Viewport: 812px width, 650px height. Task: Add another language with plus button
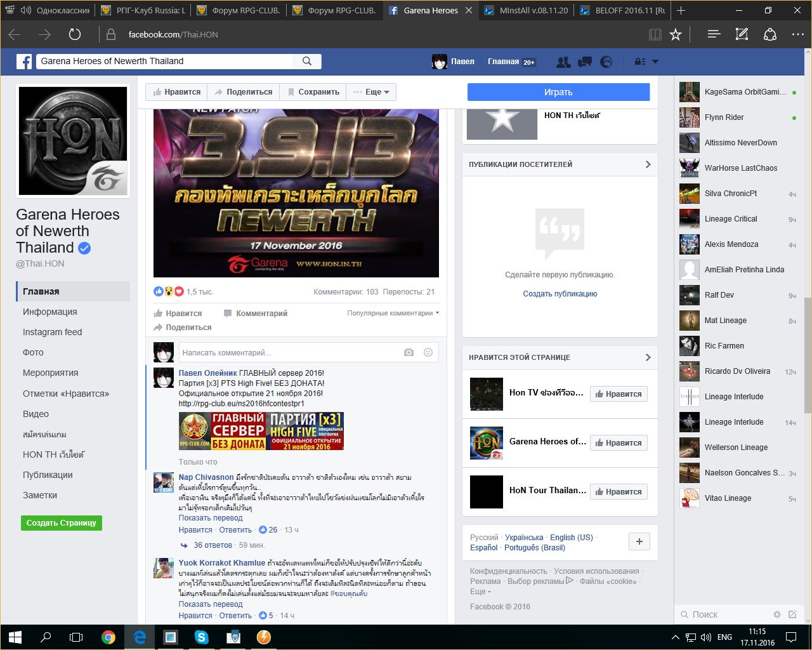click(639, 541)
